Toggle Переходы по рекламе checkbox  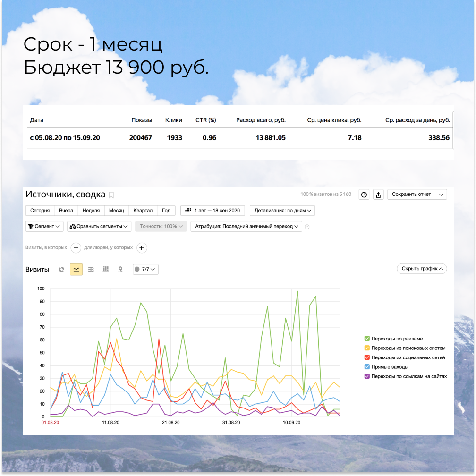[x=367, y=339]
